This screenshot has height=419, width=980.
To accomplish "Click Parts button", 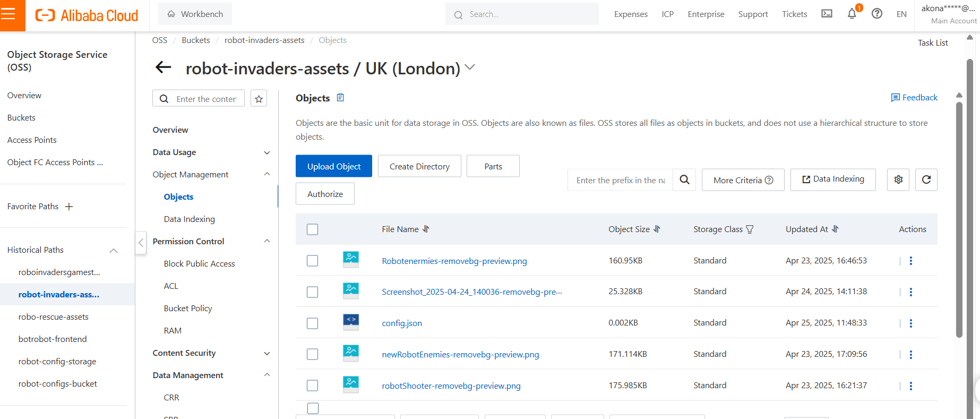I will coord(493,166).
